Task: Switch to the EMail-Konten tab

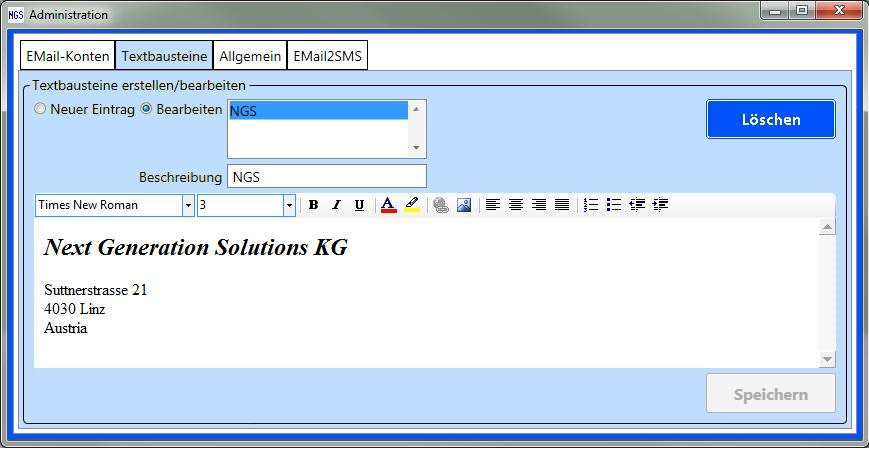Action: tap(68, 55)
